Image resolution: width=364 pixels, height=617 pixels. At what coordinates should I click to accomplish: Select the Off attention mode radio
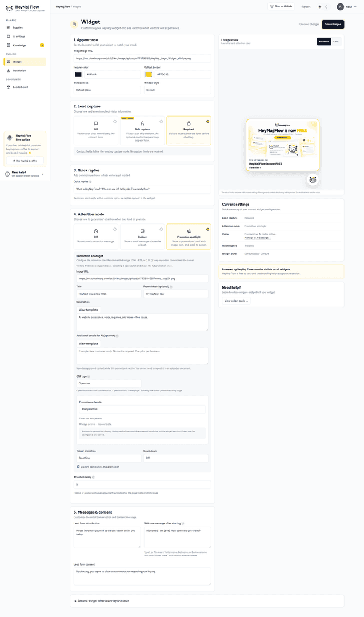pos(115,230)
